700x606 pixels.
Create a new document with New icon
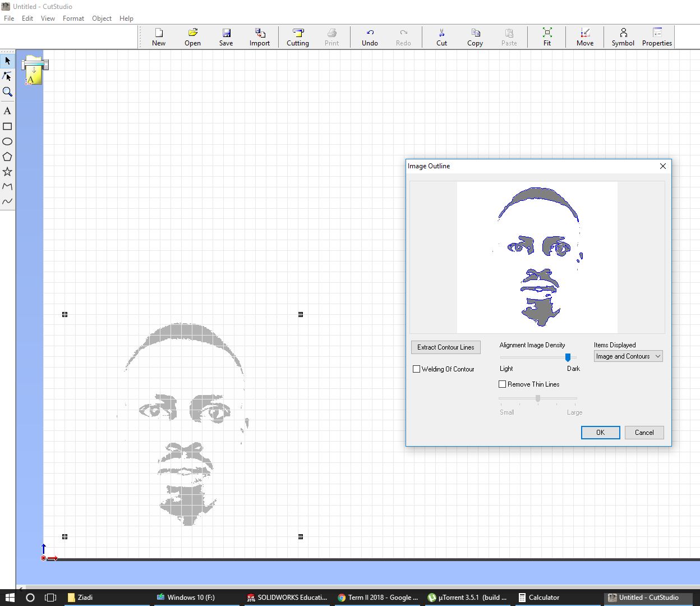pos(159,37)
